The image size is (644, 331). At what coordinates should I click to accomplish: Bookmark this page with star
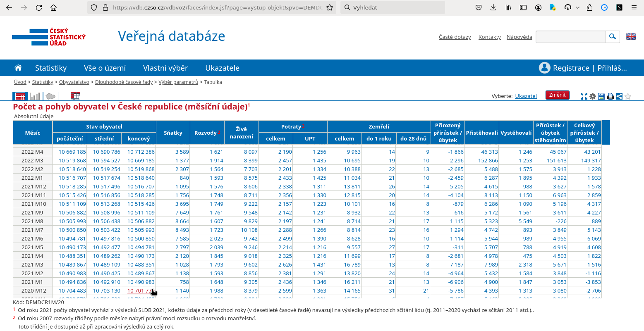pos(330,7)
